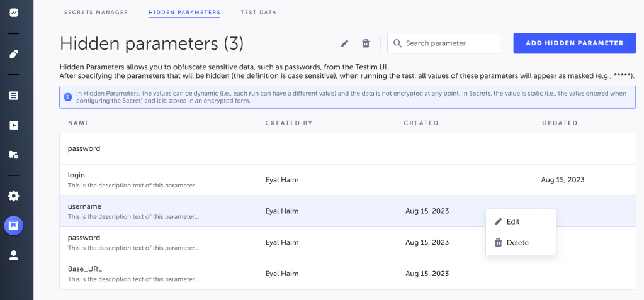Screen dimensions: 644x300
Task: Click the folder with gear sidebar icon
Action: [x=14, y=155]
